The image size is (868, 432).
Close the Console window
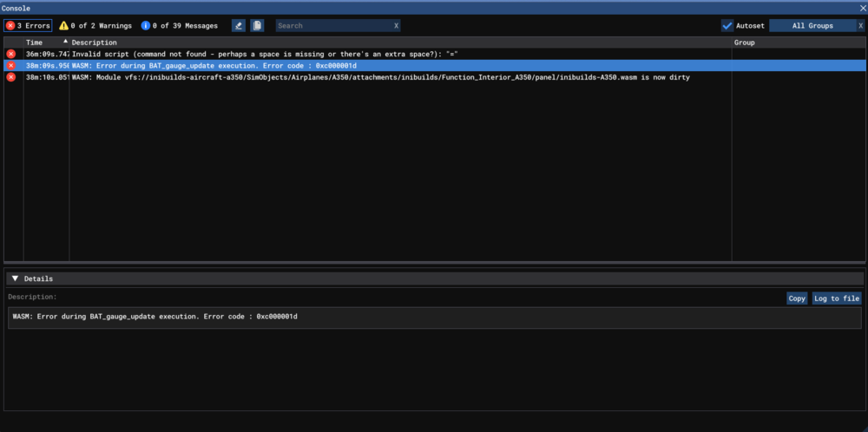point(859,6)
